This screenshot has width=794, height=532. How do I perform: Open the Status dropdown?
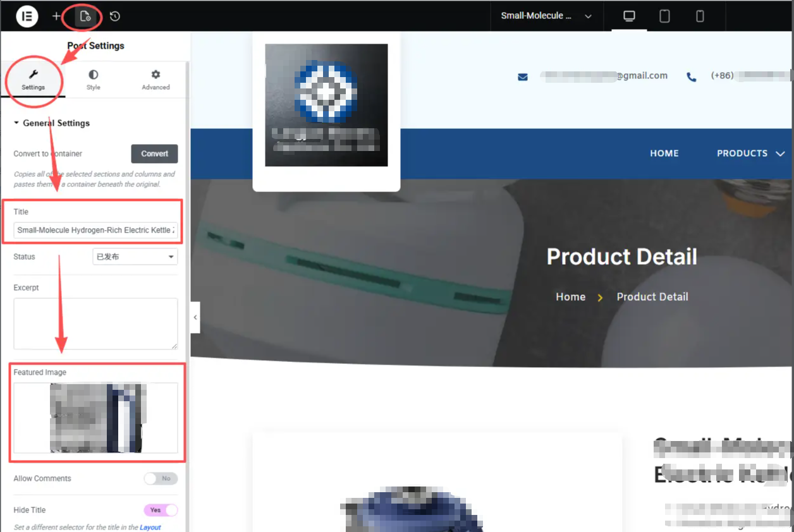click(135, 257)
